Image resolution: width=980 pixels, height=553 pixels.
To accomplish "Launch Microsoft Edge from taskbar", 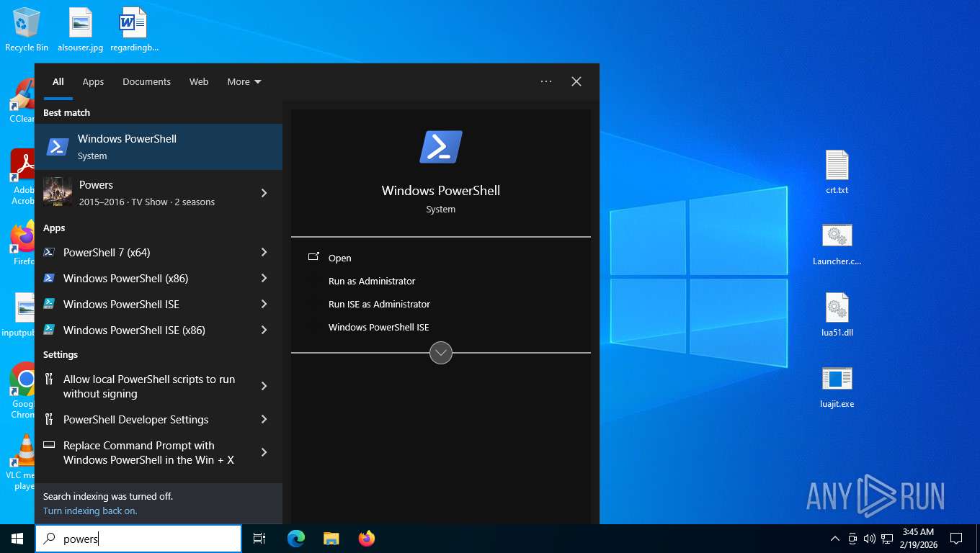I will coord(296,539).
